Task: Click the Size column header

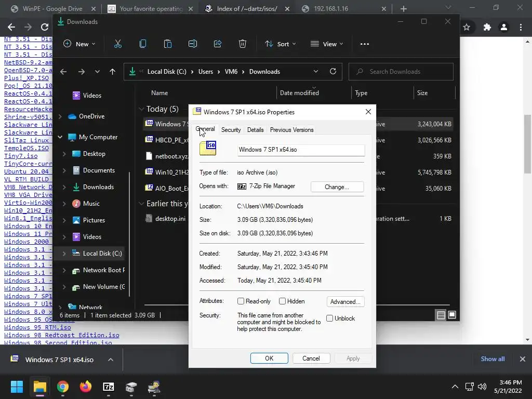Action: [422, 93]
